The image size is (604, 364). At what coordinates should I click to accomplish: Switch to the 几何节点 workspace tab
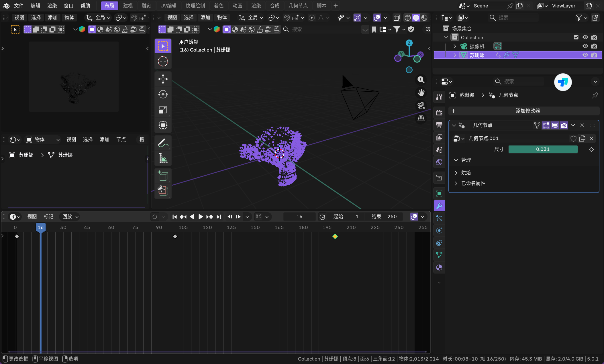pyautogui.click(x=298, y=6)
